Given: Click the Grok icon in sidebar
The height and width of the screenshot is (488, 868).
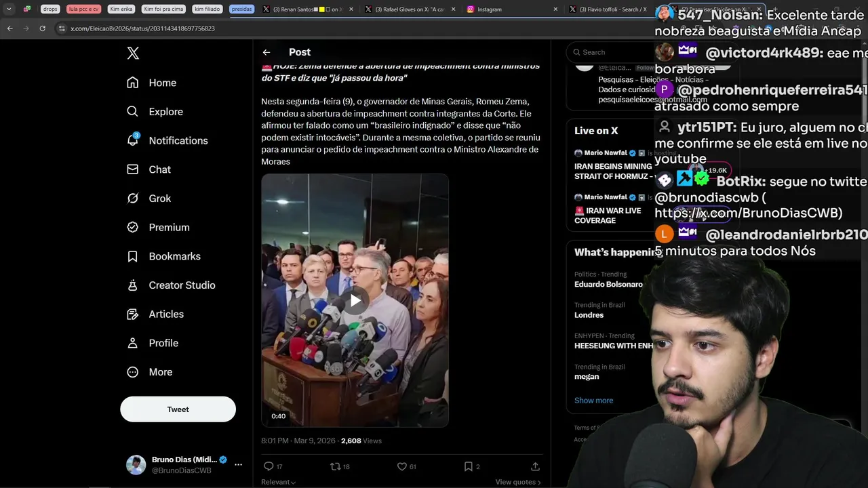Looking at the screenshot, I should [x=133, y=199].
